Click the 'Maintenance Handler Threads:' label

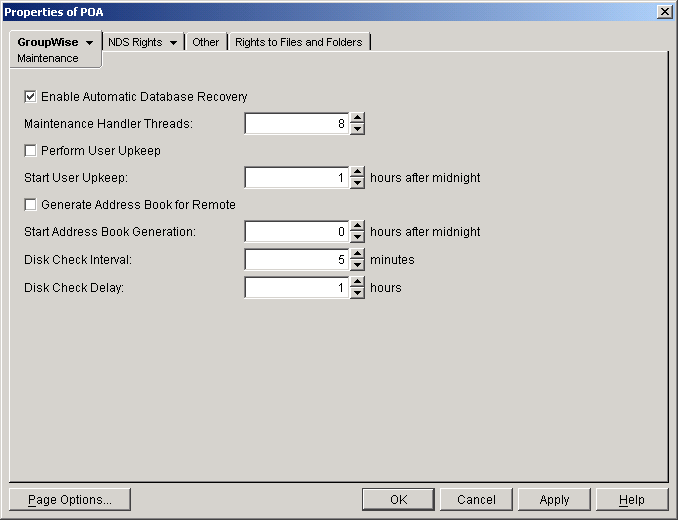point(109,124)
